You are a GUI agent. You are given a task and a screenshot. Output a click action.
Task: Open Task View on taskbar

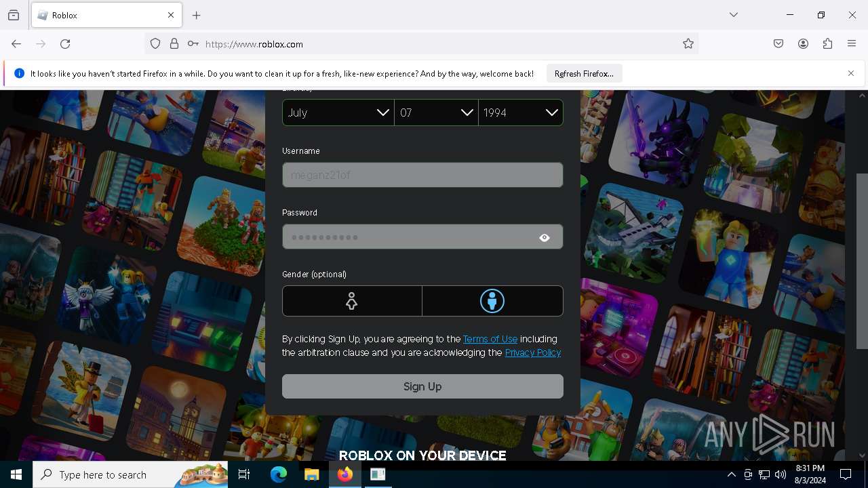click(x=244, y=474)
